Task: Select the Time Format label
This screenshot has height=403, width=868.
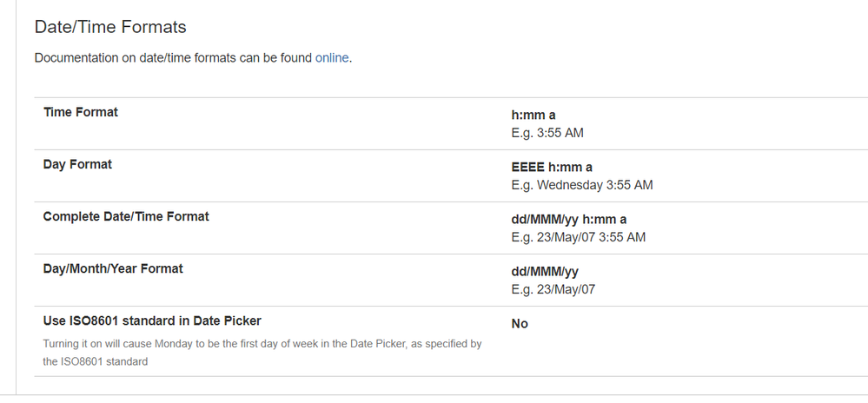Action: [x=81, y=112]
